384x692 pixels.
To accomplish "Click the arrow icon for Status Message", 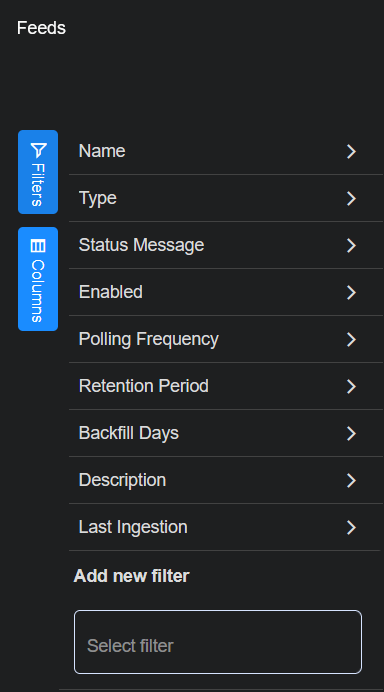I will coord(351,245).
